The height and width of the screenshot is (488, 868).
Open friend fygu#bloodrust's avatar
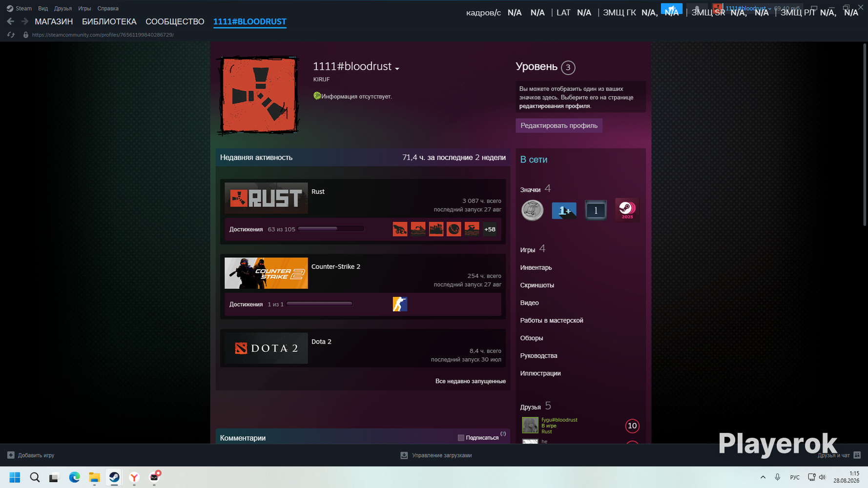pos(530,426)
